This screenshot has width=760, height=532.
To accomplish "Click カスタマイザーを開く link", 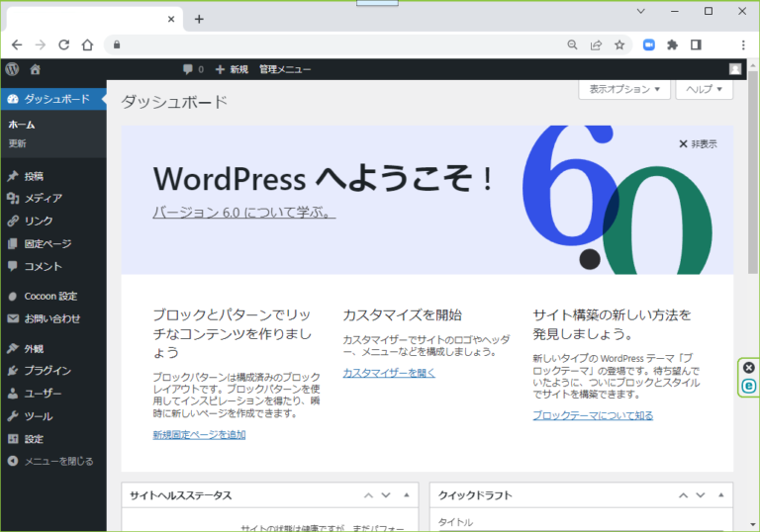I will pyautogui.click(x=389, y=373).
